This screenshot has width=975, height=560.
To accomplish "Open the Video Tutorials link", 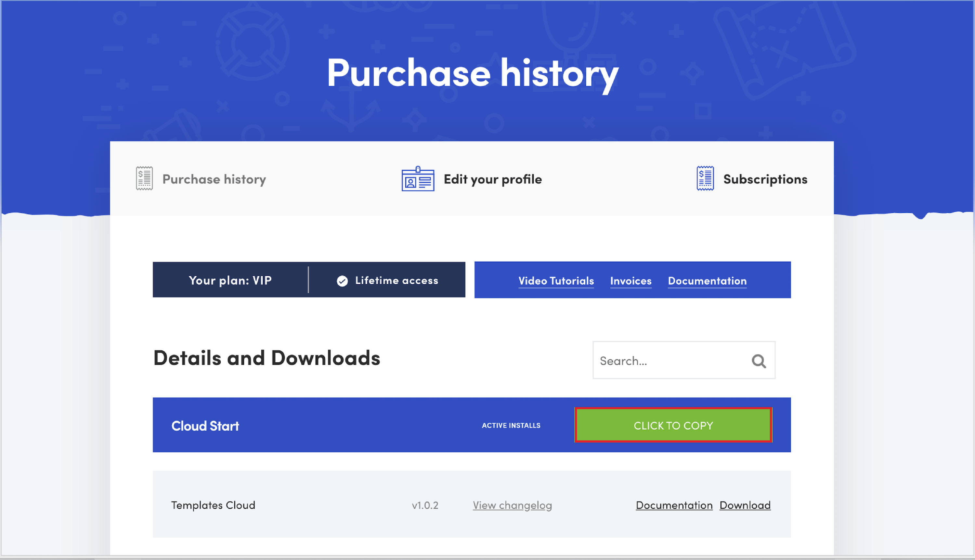I will coord(556,281).
